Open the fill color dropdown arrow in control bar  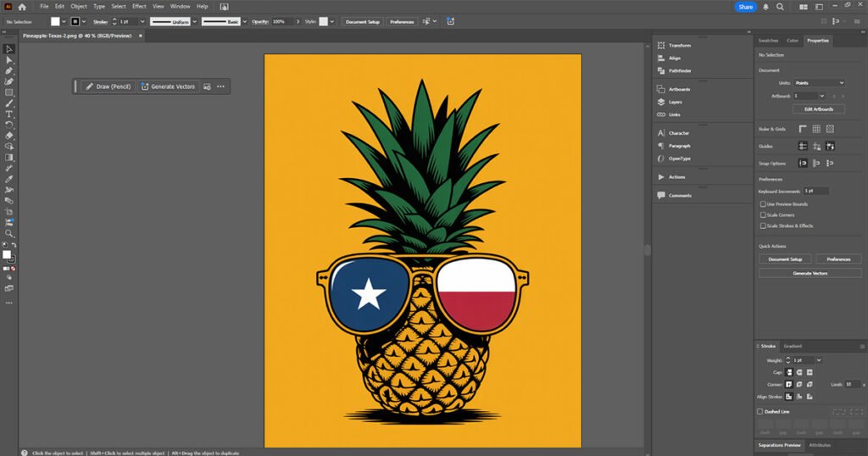pos(64,21)
